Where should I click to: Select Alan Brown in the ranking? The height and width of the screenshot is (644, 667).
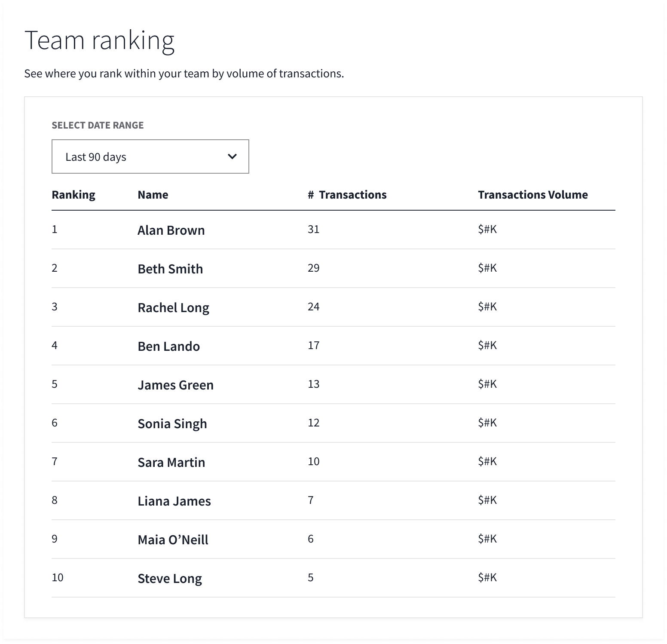(171, 230)
